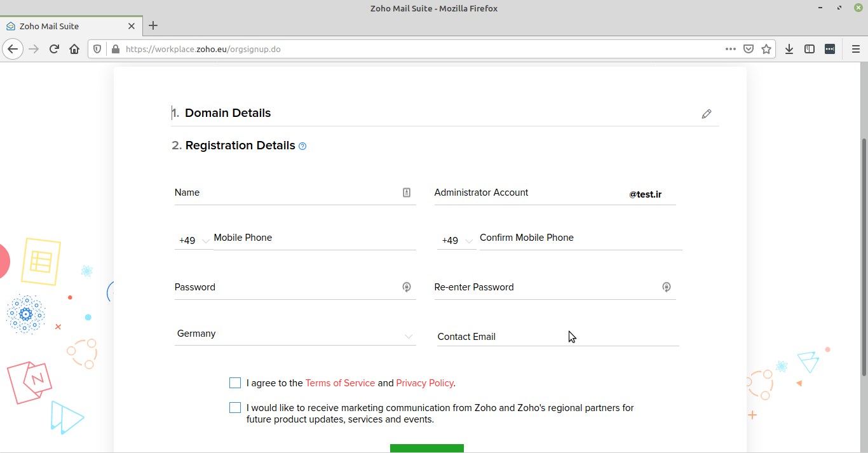The height and width of the screenshot is (453, 868).
Task: Click the page's vertical scrollbar
Action: 863,254
